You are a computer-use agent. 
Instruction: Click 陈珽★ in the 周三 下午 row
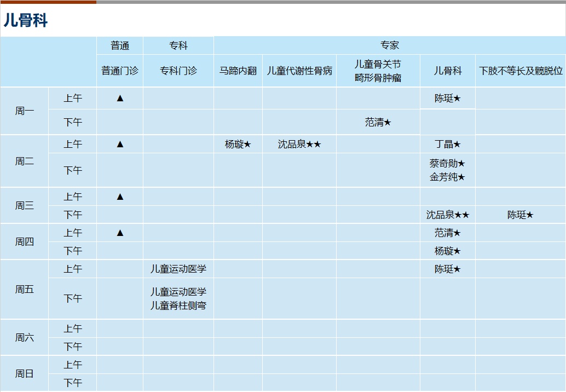(520, 215)
